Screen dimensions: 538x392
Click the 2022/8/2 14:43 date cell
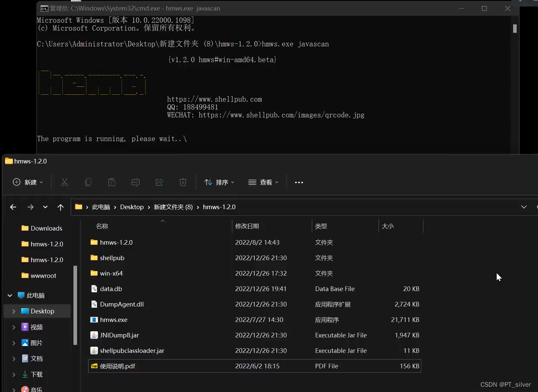(x=257, y=242)
